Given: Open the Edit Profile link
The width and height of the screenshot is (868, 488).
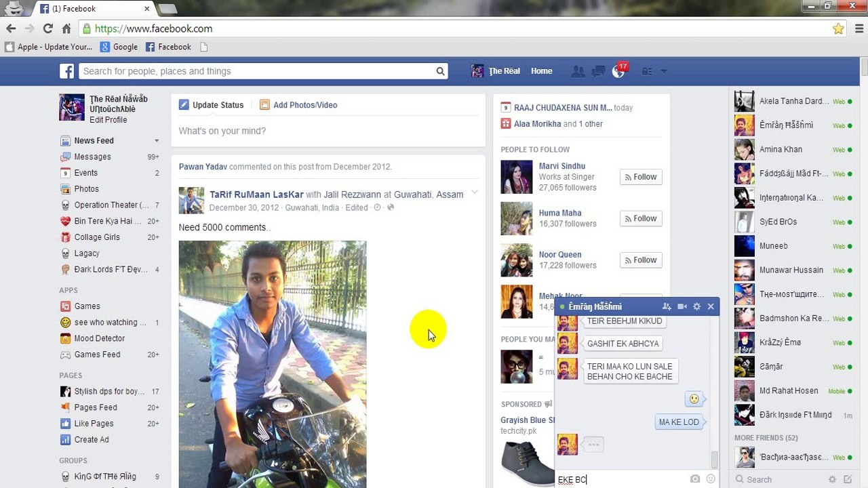Looking at the screenshot, I should click(108, 120).
